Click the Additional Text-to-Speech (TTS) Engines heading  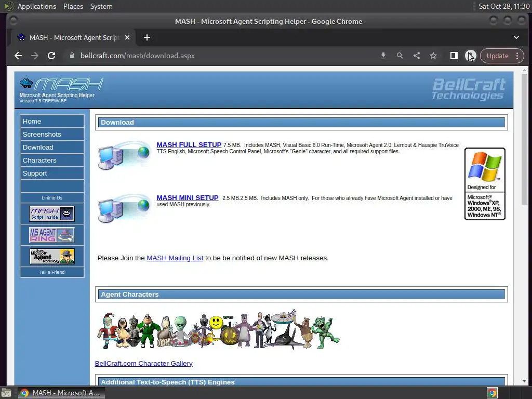tap(168, 382)
